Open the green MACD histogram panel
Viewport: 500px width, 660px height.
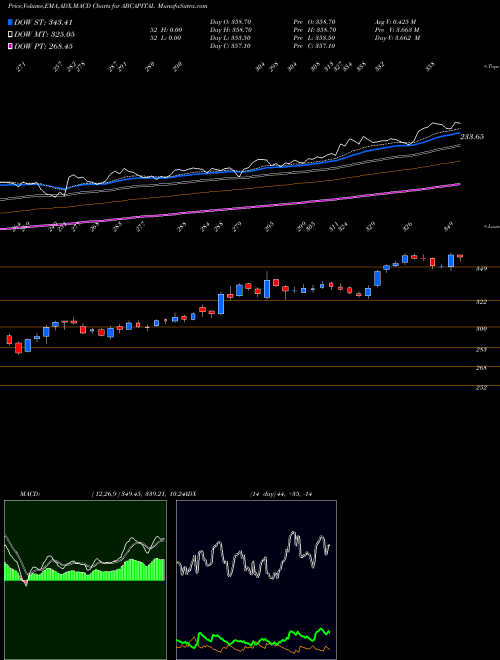85,580
